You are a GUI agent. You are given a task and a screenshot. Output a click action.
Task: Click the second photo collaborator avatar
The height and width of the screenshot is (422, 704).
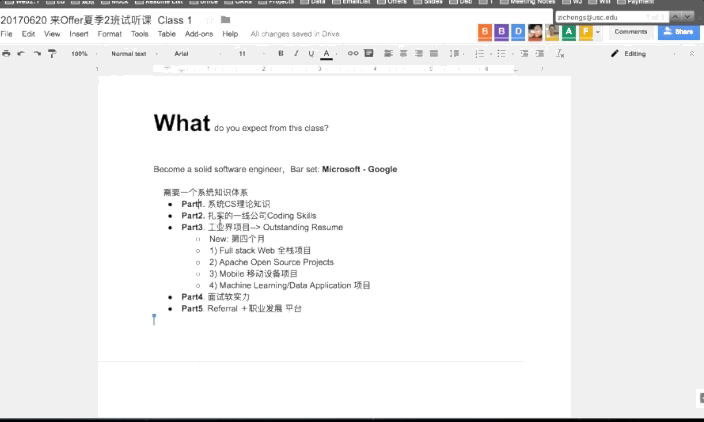[552, 32]
